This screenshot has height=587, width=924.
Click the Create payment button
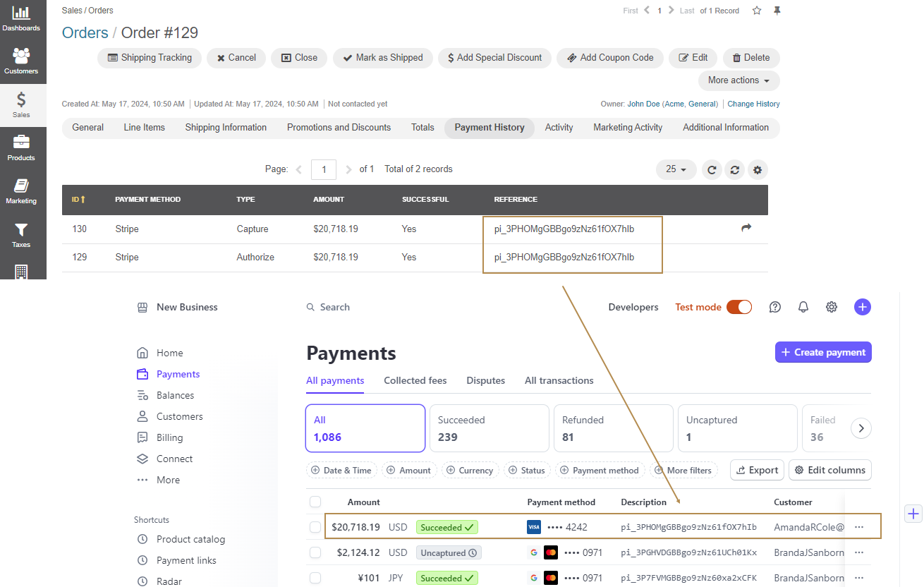[822, 352]
